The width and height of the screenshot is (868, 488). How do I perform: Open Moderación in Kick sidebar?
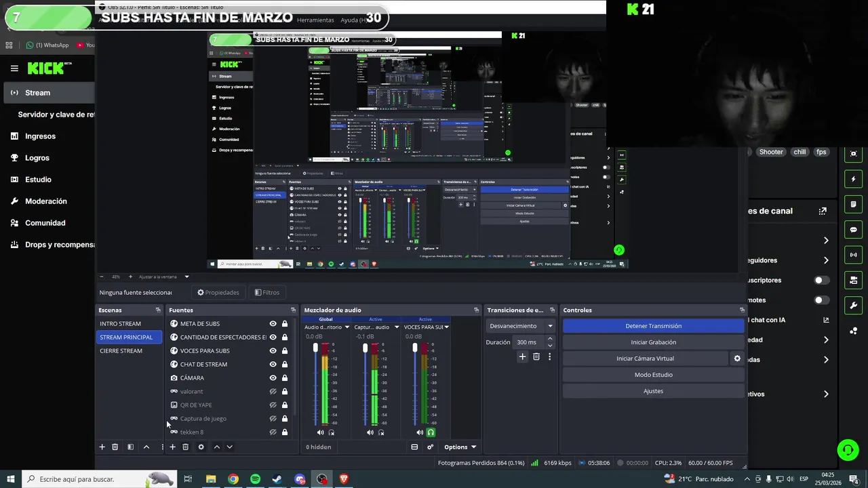pyautogui.click(x=47, y=201)
